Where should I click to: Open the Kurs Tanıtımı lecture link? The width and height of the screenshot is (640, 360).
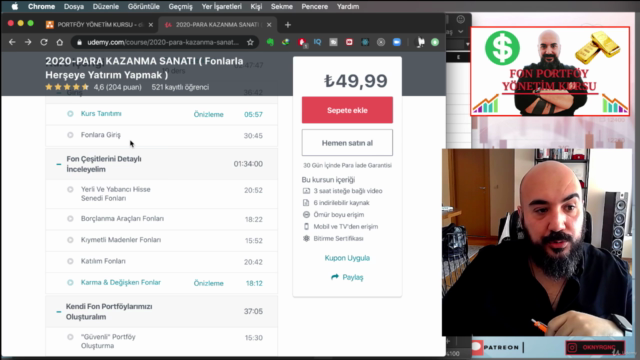[x=101, y=113]
